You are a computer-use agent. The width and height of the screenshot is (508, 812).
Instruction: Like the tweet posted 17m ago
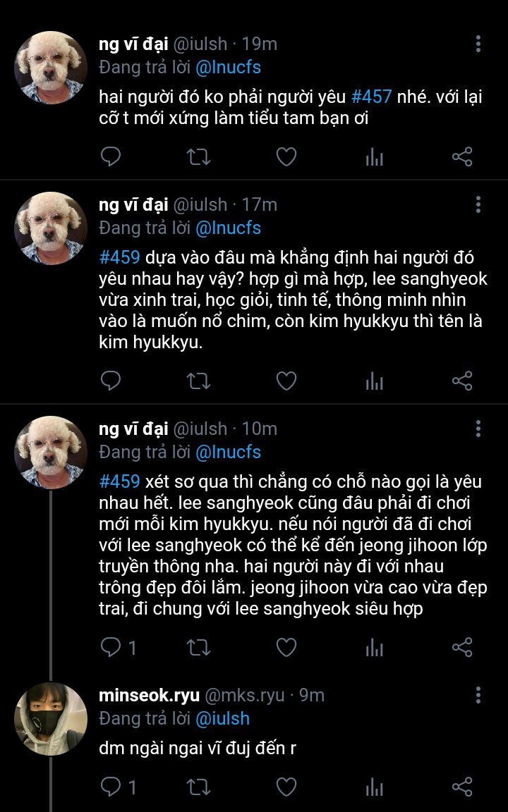[286, 381]
